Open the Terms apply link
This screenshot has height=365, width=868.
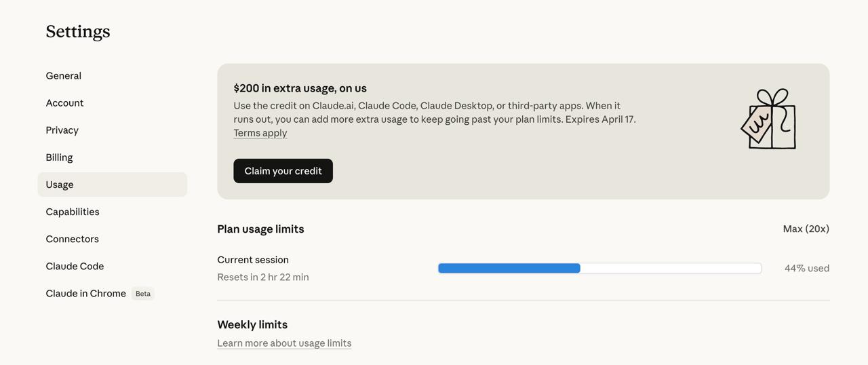click(260, 133)
